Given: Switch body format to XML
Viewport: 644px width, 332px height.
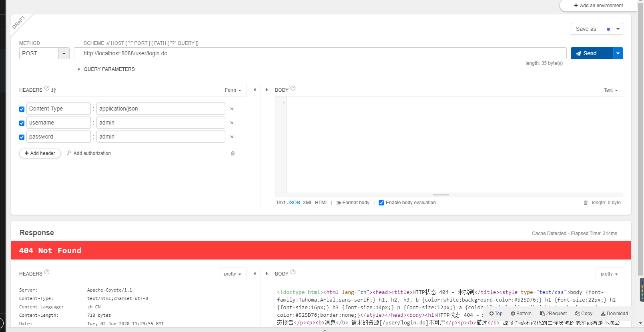Looking at the screenshot, I should point(307,203).
